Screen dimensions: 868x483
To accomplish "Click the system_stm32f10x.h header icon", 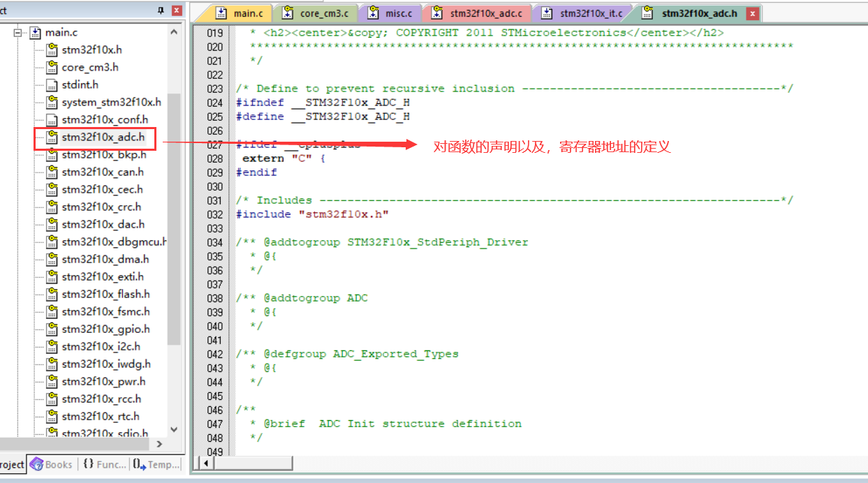I will (x=52, y=102).
